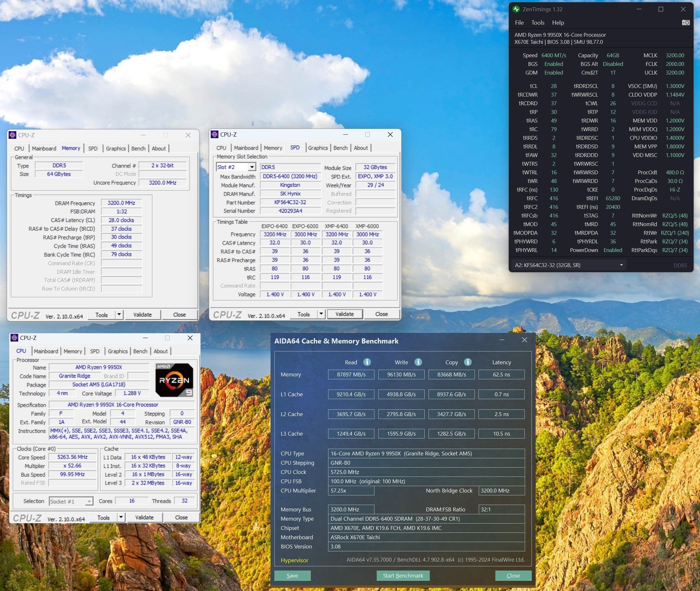
Task: Close the AIDA64 benchmark window via title bar X
Action: click(x=524, y=340)
